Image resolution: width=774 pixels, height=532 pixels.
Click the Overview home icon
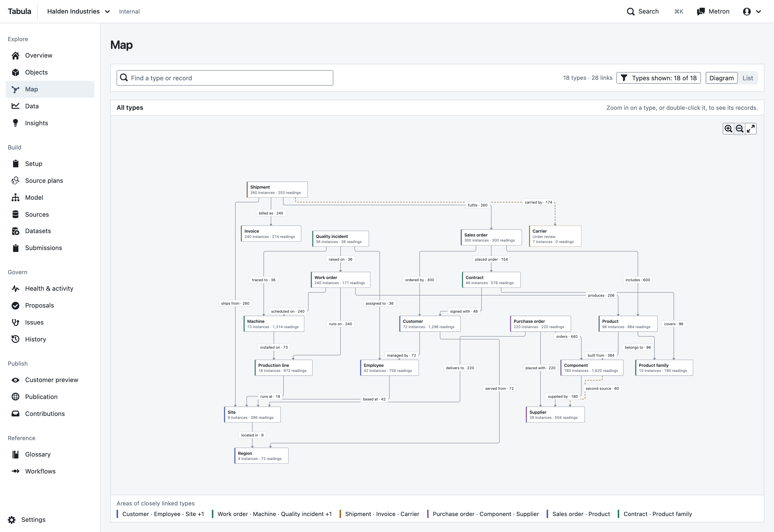click(15, 55)
